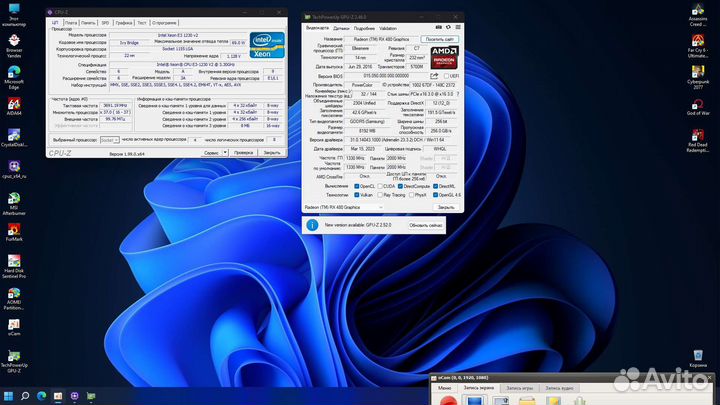Toggle the CUDA checkbox
720x405 pixels.
click(380, 186)
